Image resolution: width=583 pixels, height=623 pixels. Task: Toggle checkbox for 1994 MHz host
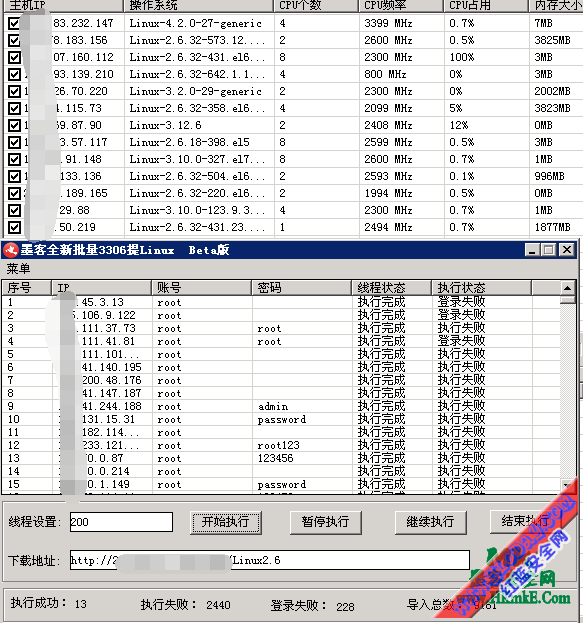coord(14,193)
